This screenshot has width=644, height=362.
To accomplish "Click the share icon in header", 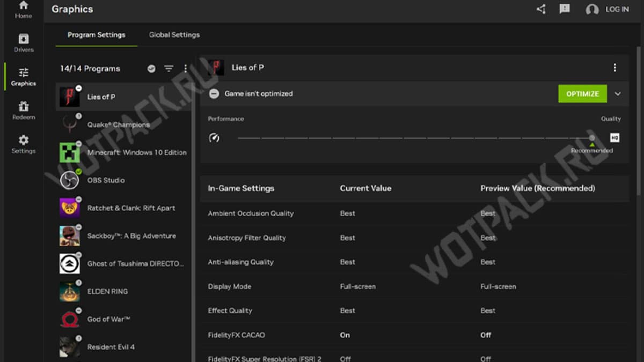I will (540, 9).
